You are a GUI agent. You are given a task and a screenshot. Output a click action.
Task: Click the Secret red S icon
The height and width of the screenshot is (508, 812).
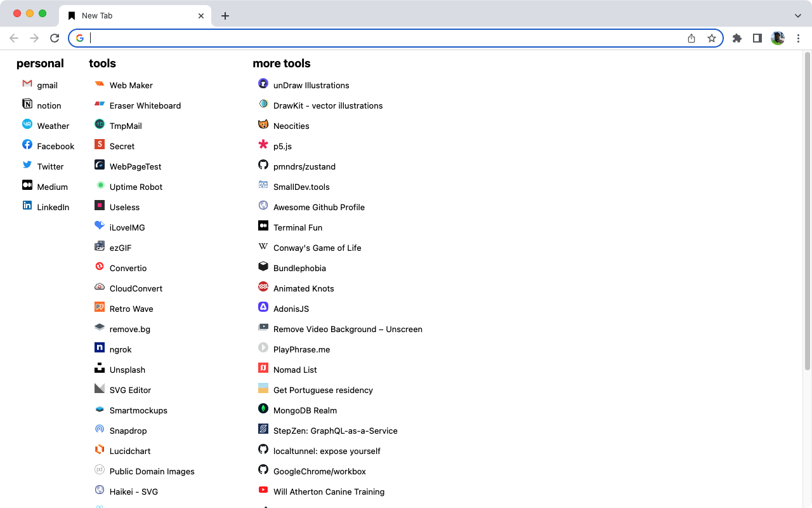coord(100,144)
